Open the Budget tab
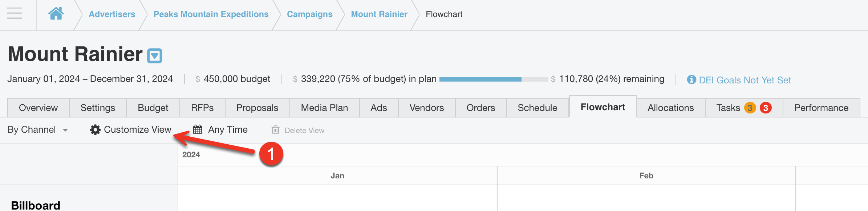 click(x=153, y=108)
